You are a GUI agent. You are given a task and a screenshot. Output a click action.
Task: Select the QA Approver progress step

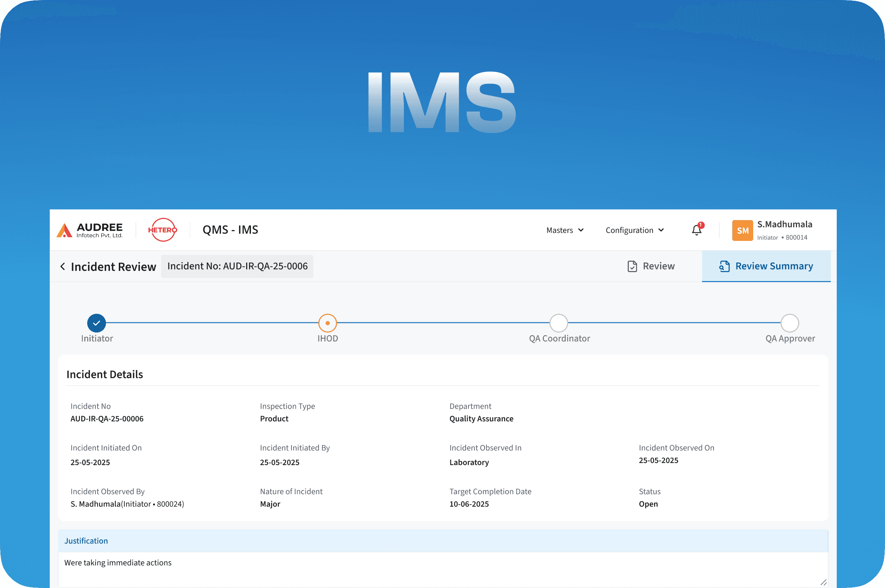[789, 323]
